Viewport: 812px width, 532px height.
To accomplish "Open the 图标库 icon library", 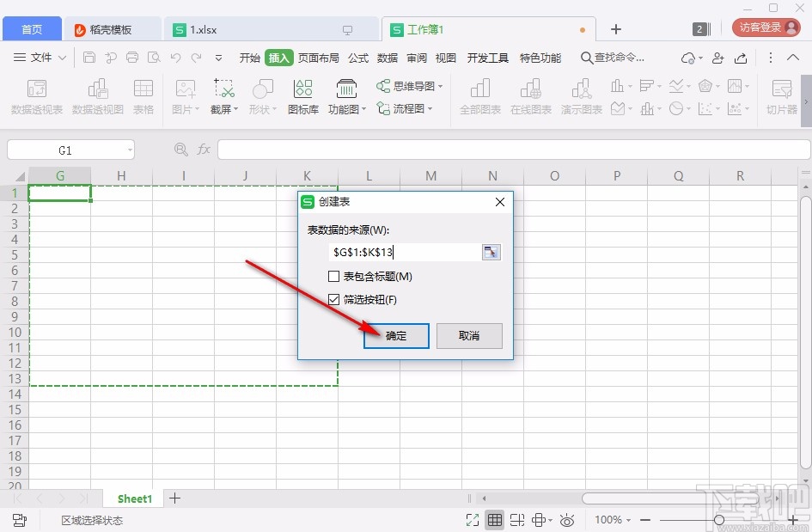I will coord(302,95).
